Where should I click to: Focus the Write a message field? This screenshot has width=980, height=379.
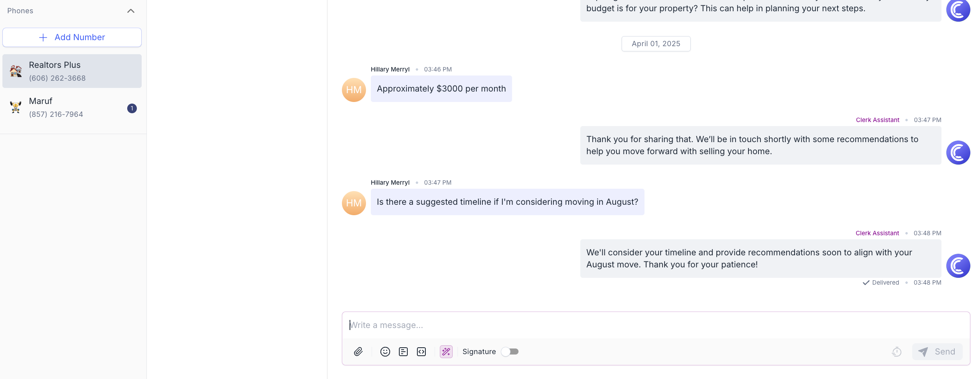tap(656, 325)
